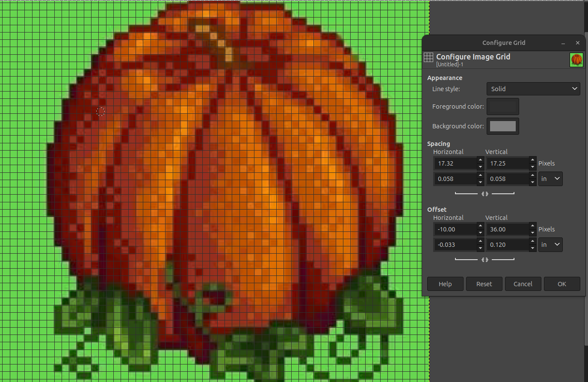Image resolution: width=588 pixels, height=382 pixels.
Task: Click the Horizontal offset pixels field -10.00
Action: (x=455, y=229)
